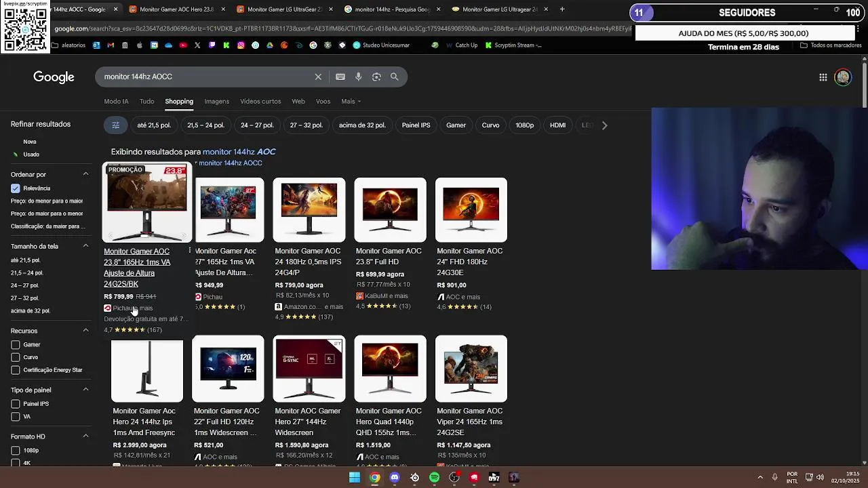The width and height of the screenshot is (868, 488).
Task: Open Discord from the taskbar
Action: tap(395, 478)
